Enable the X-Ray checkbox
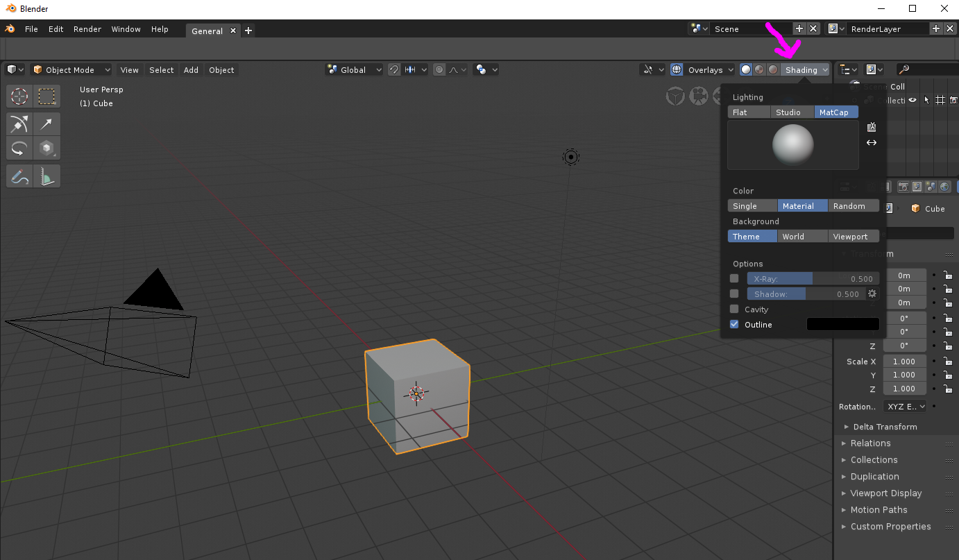The height and width of the screenshot is (560, 959). coord(734,278)
